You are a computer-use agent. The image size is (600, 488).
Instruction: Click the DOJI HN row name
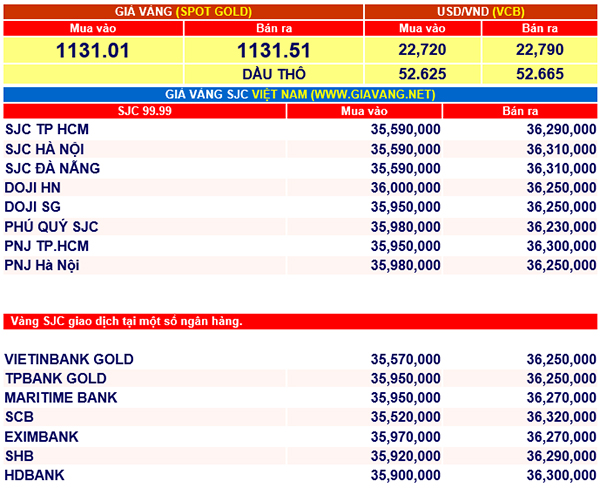point(33,188)
